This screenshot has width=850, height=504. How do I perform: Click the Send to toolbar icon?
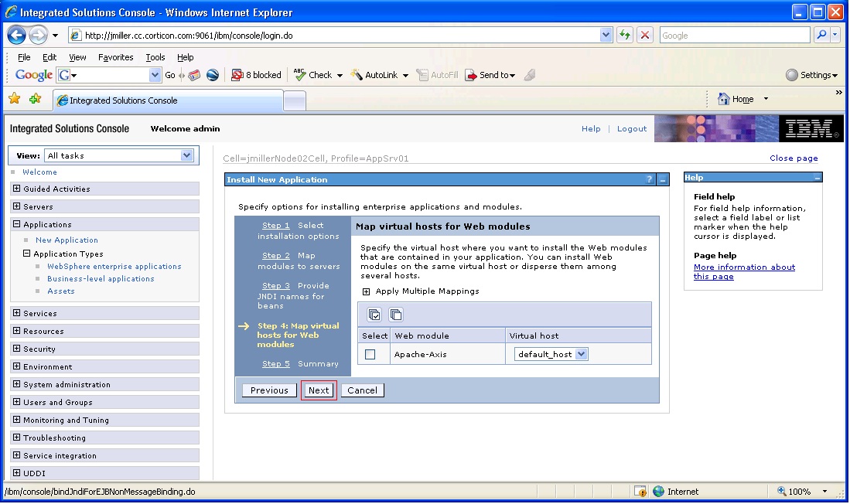(470, 75)
